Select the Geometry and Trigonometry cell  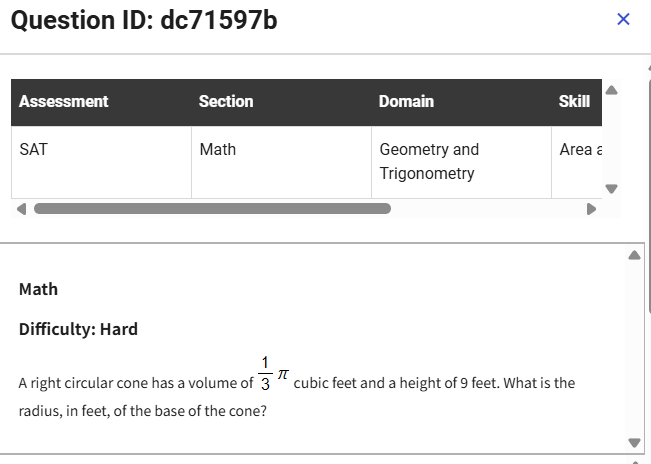pyautogui.click(x=429, y=161)
